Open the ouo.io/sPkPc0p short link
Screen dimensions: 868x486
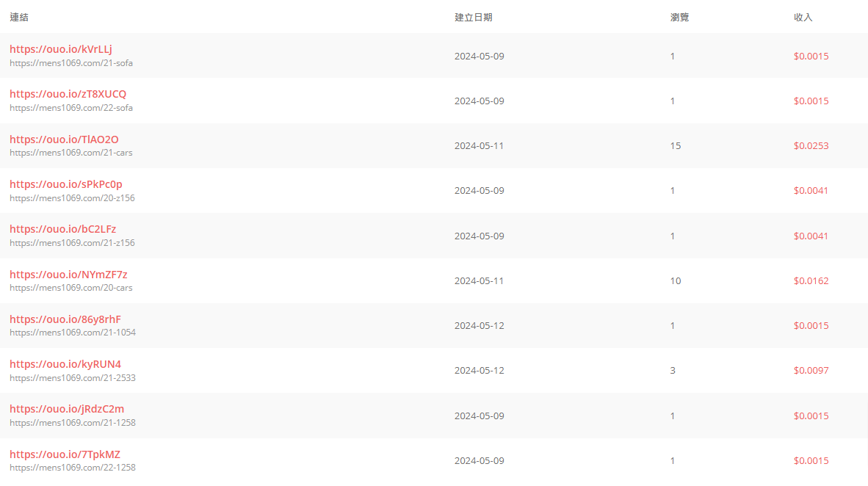coord(66,184)
